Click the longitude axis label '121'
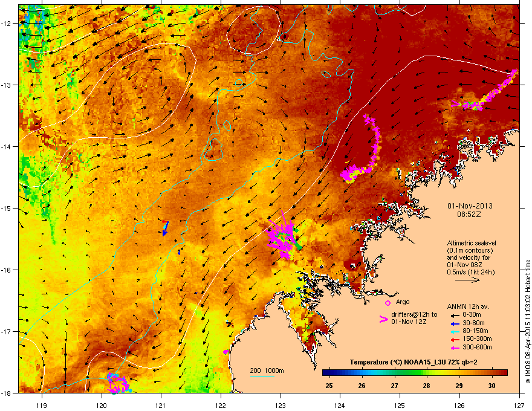This screenshot has height=411, width=532. pos(161,405)
